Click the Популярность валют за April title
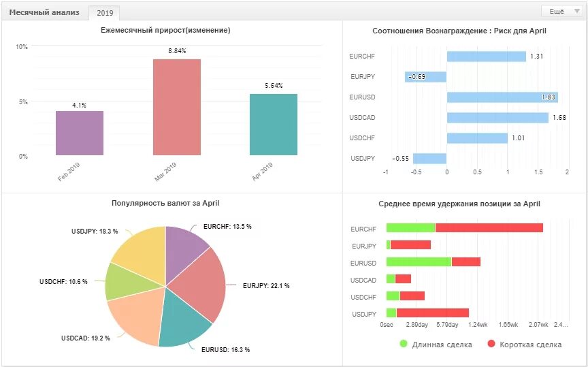Screen dimensions: 588x367 click(x=165, y=203)
